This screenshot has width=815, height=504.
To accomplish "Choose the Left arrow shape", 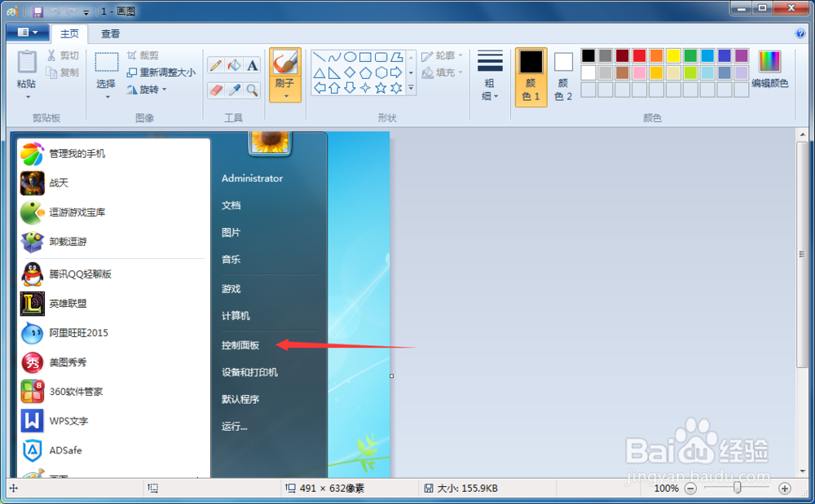I will 319,88.
